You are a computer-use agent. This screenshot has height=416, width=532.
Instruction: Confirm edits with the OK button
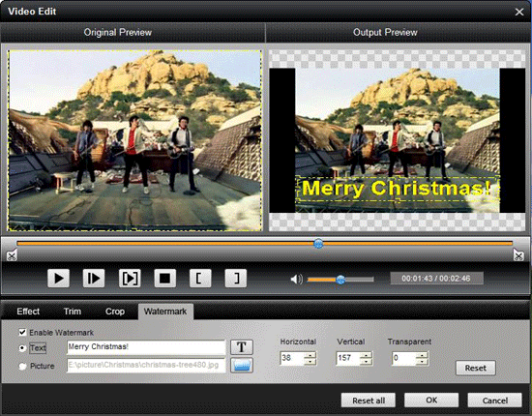pos(431,401)
